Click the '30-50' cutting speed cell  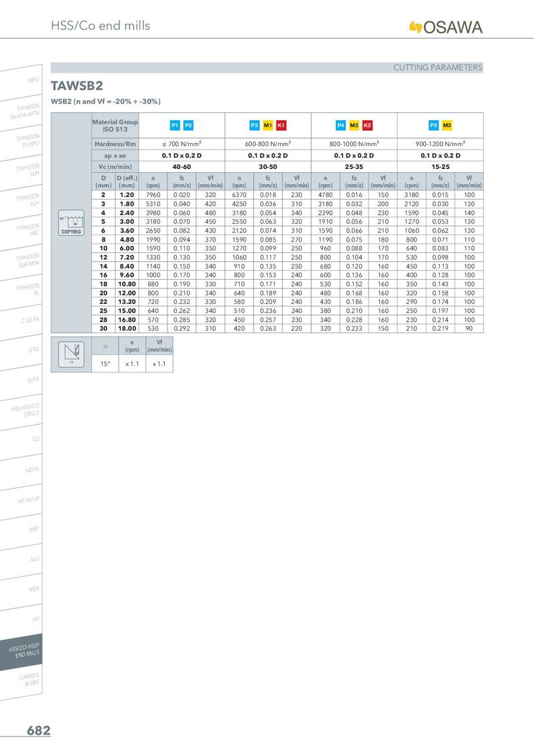[268, 167]
